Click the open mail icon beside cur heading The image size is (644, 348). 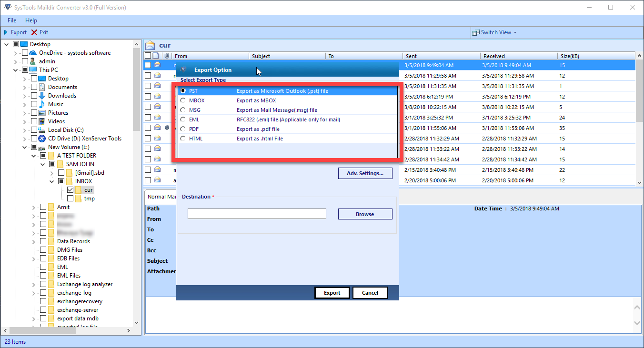click(x=151, y=45)
